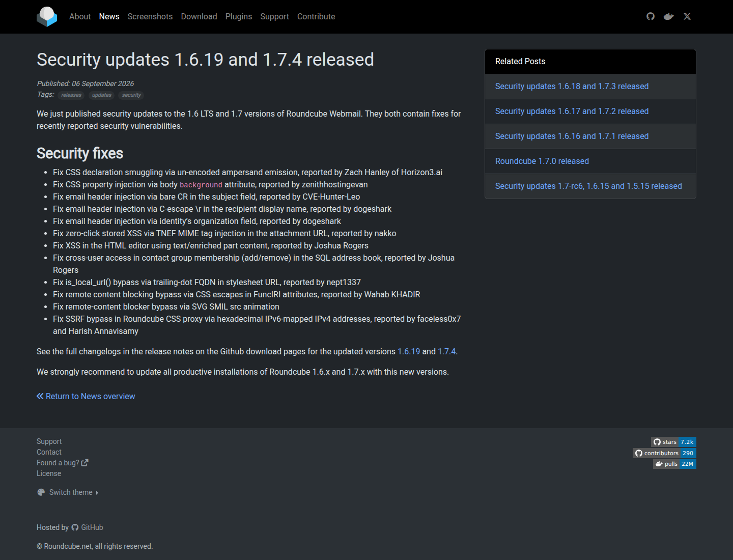The height and width of the screenshot is (560, 733).
Task: Open the Plugins menu item
Action: (x=239, y=16)
